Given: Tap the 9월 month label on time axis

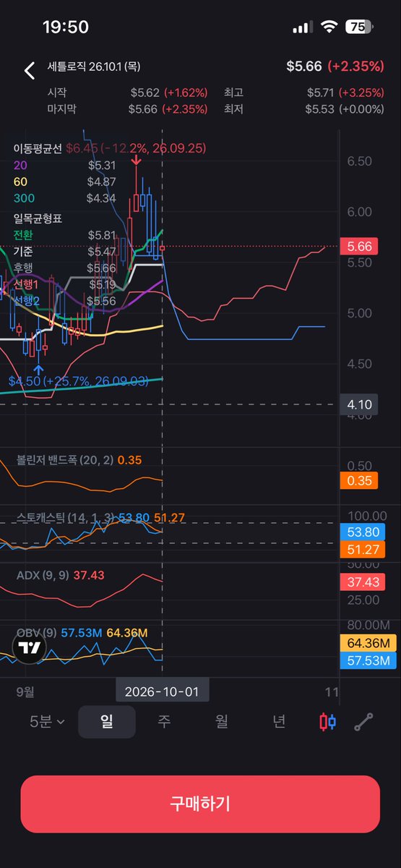Looking at the screenshot, I should click(25, 691).
